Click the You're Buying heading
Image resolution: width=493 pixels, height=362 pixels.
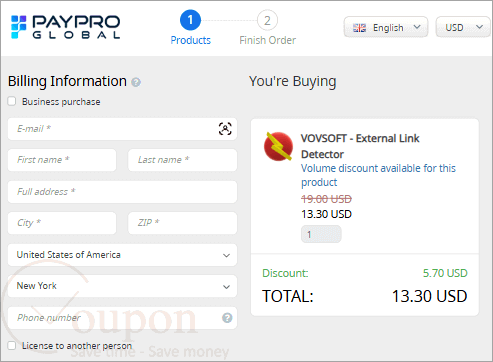click(292, 82)
